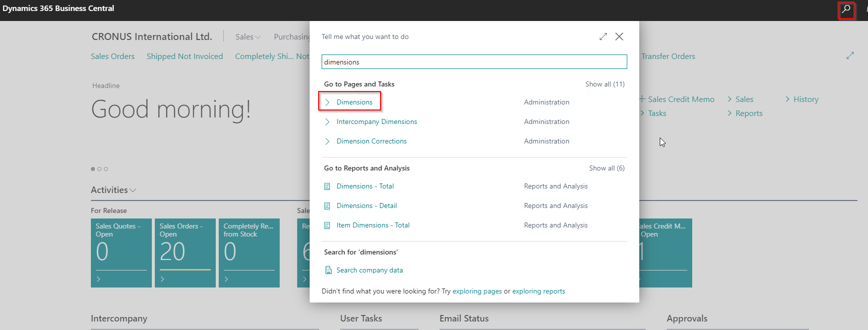The height and width of the screenshot is (330, 868).
Task: Click arrow on Sales Orders - Open tile
Action: 162,279
